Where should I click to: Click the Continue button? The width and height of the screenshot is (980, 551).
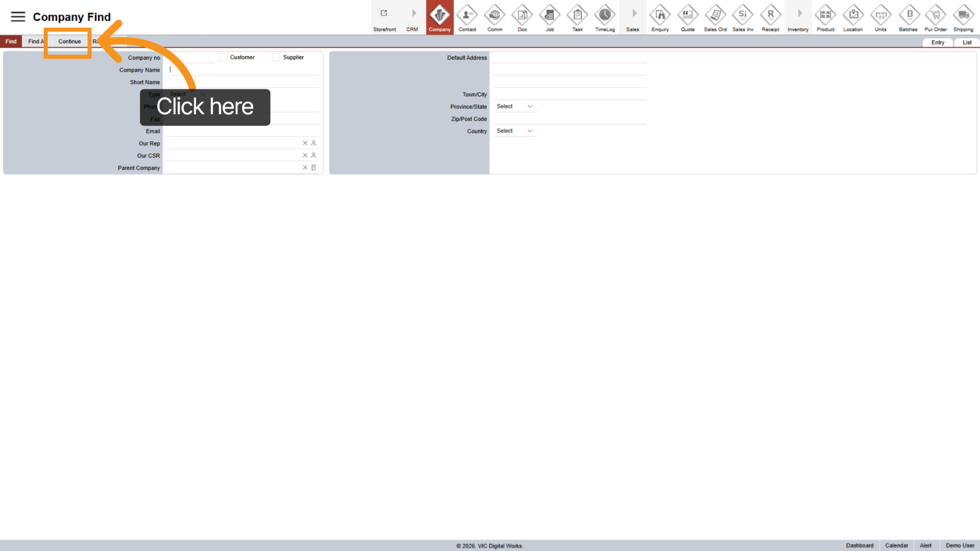(69, 41)
